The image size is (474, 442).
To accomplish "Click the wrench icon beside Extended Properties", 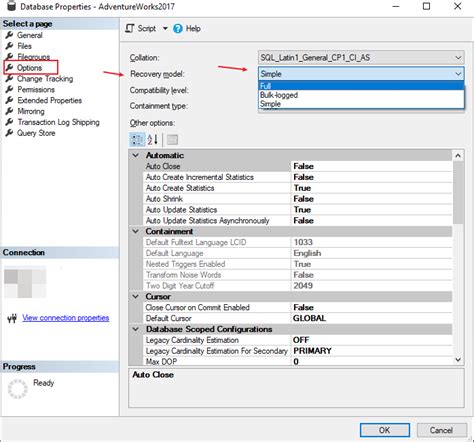I will point(9,100).
